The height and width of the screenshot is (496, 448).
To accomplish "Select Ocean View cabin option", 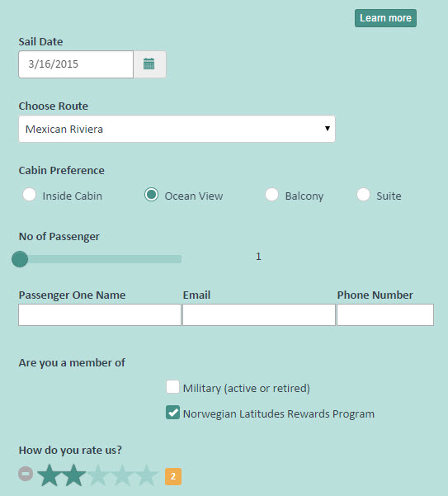I will coord(152,195).
